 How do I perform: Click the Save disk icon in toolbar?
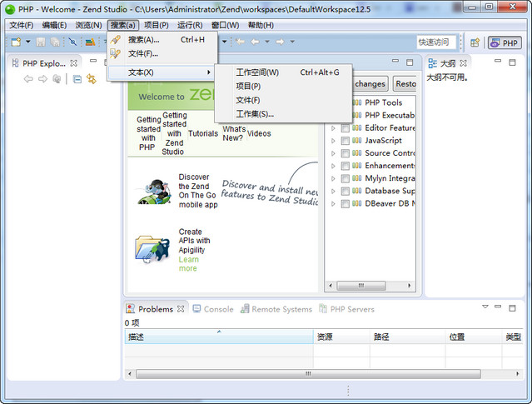pyautogui.click(x=41, y=42)
